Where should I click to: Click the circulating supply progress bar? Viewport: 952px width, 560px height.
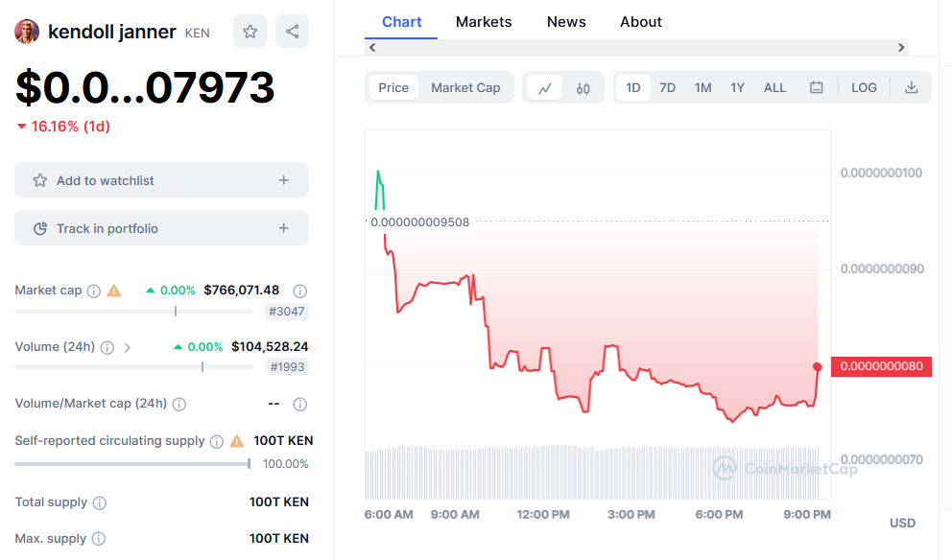pyautogui.click(x=132, y=464)
